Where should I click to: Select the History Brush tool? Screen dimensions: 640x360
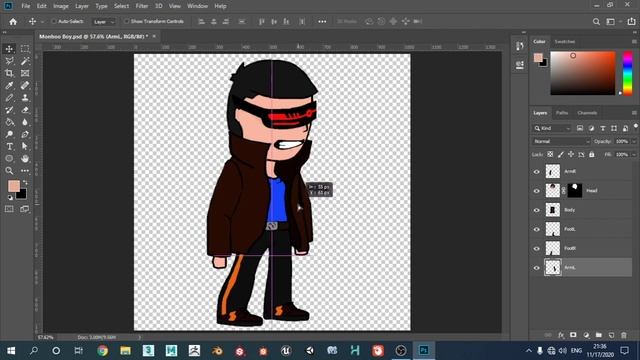pyautogui.click(x=9, y=110)
